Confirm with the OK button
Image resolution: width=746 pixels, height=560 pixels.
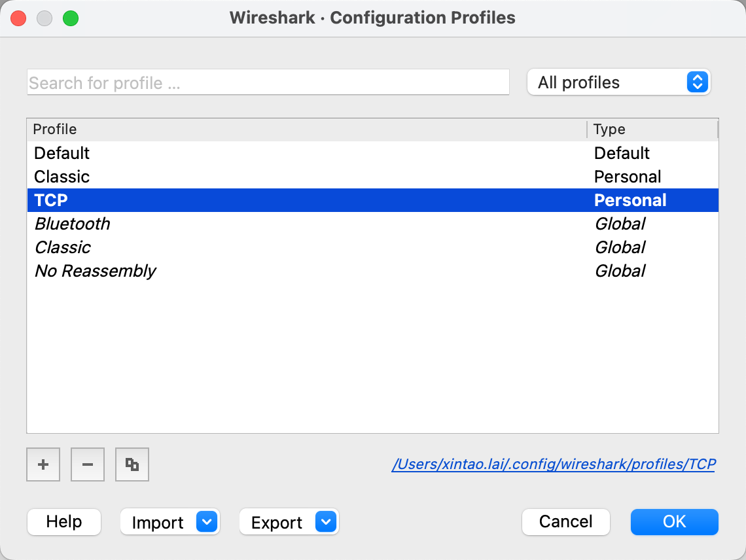(x=674, y=522)
